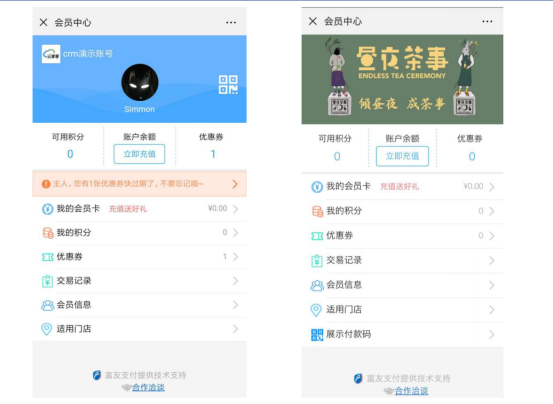
Task: Open 展示付款码 label
Action: coord(348,334)
